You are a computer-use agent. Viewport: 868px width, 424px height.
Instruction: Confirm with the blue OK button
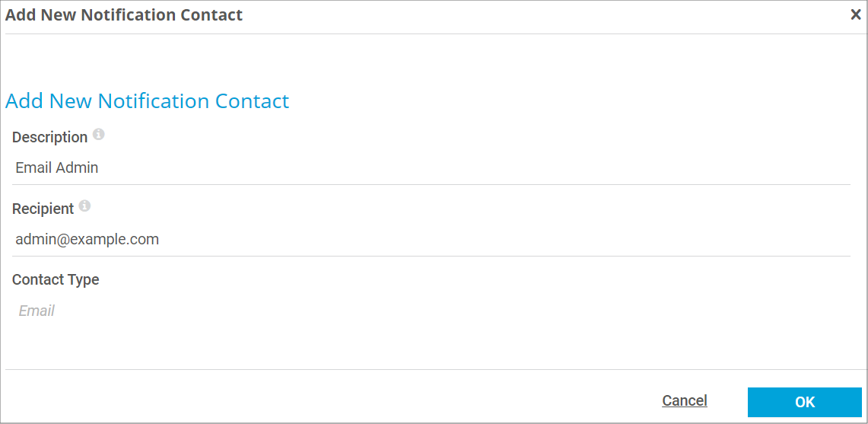(804, 403)
